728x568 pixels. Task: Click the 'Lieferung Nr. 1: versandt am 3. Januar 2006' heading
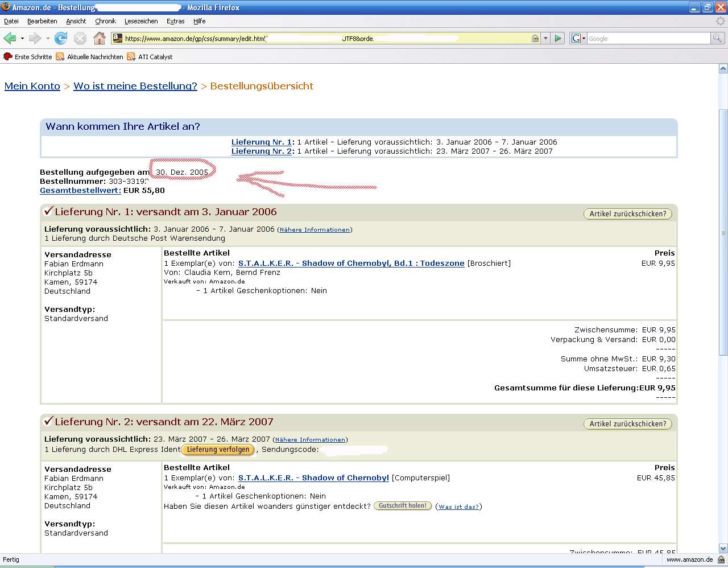coord(166,212)
